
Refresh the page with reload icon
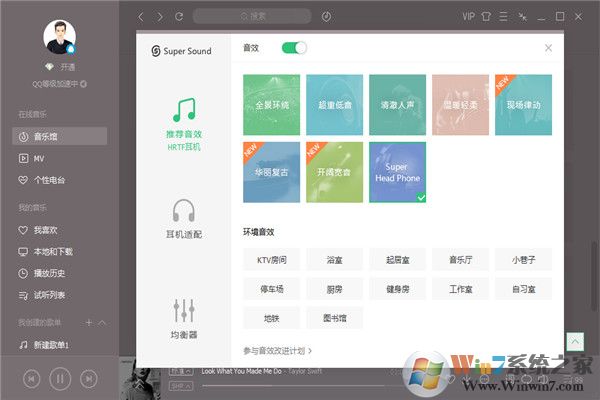[x=178, y=16]
